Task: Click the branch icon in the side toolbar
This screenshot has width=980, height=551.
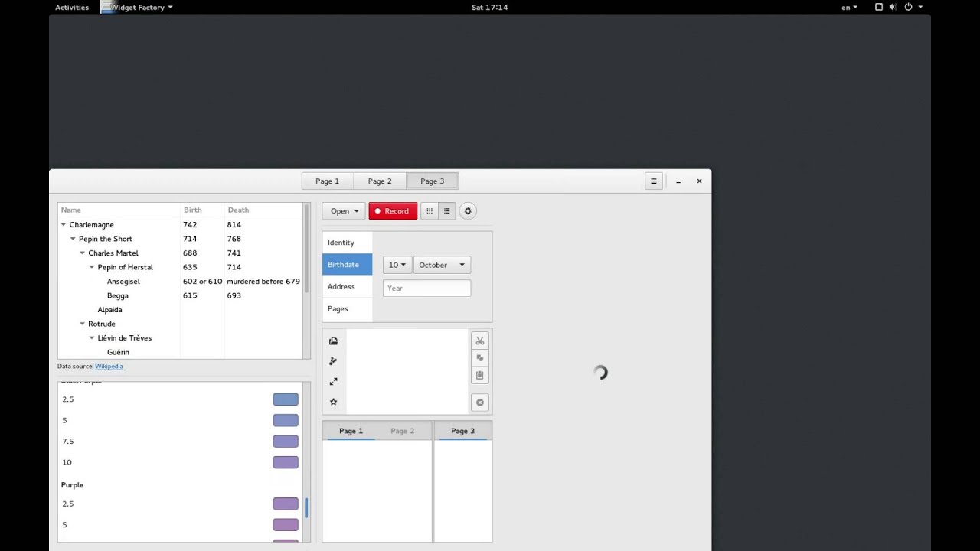Action: (333, 361)
